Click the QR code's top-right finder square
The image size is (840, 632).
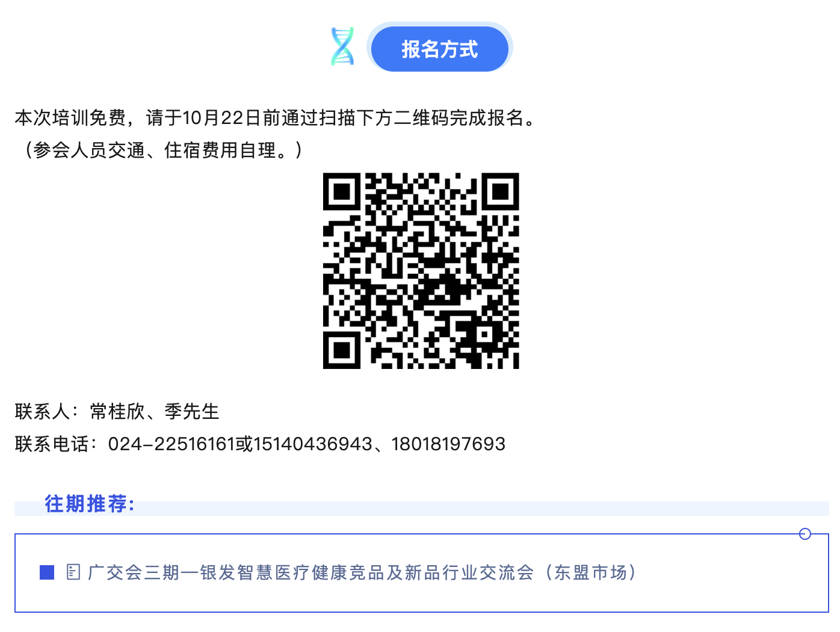coord(501,191)
